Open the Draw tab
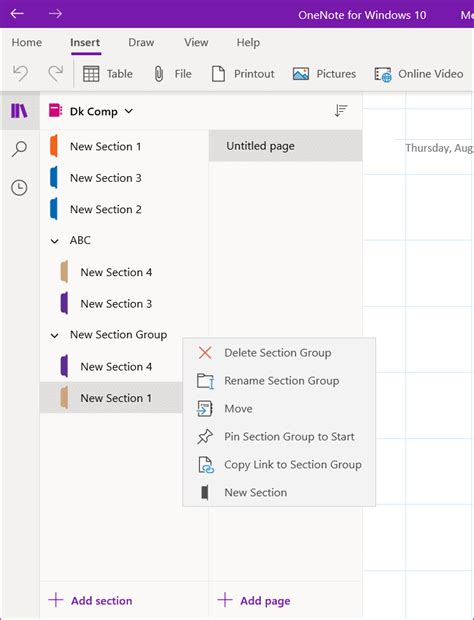The height and width of the screenshot is (620, 474). coord(141,42)
